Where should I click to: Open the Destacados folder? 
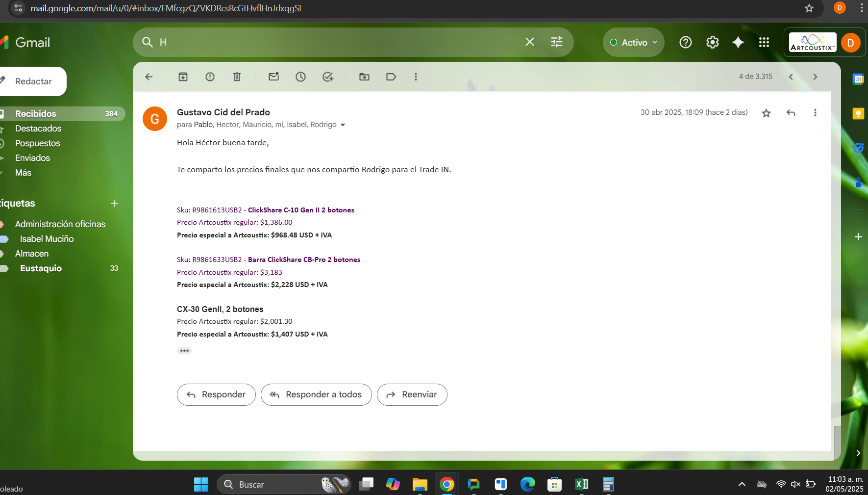[x=38, y=129]
